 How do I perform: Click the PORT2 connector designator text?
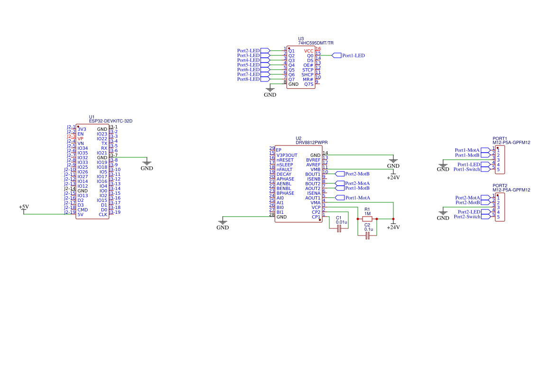pos(500,186)
